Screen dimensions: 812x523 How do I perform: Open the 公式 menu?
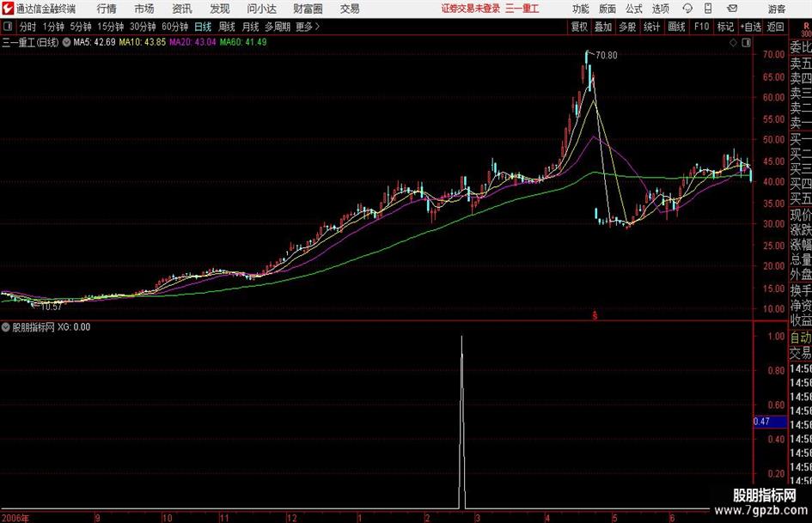pyautogui.click(x=634, y=9)
